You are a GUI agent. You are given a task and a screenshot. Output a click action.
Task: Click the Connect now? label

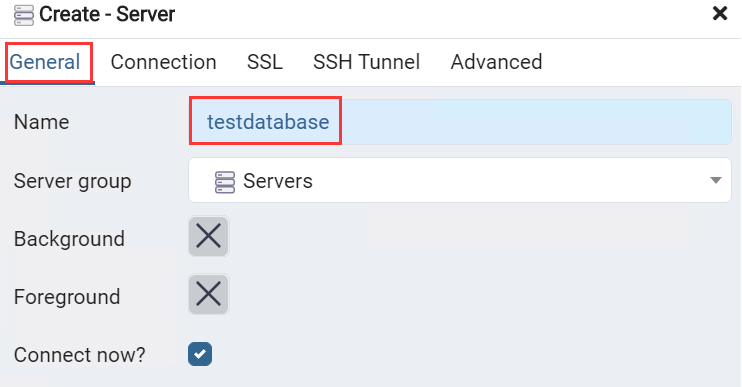coord(80,355)
